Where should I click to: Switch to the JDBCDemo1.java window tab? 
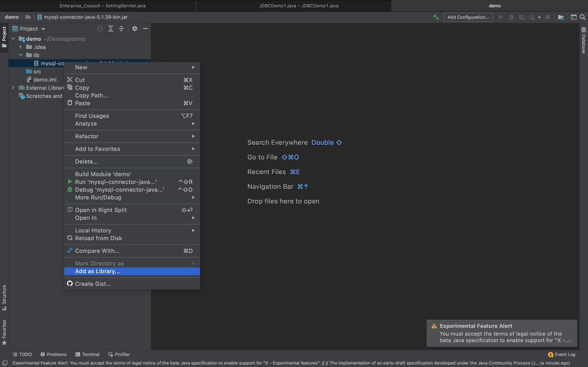[298, 6]
